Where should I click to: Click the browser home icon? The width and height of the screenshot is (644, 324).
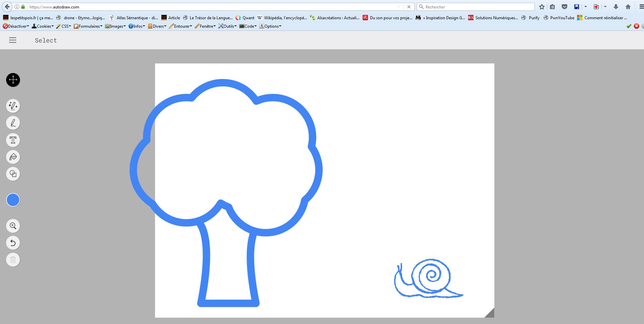[x=628, y=7]
